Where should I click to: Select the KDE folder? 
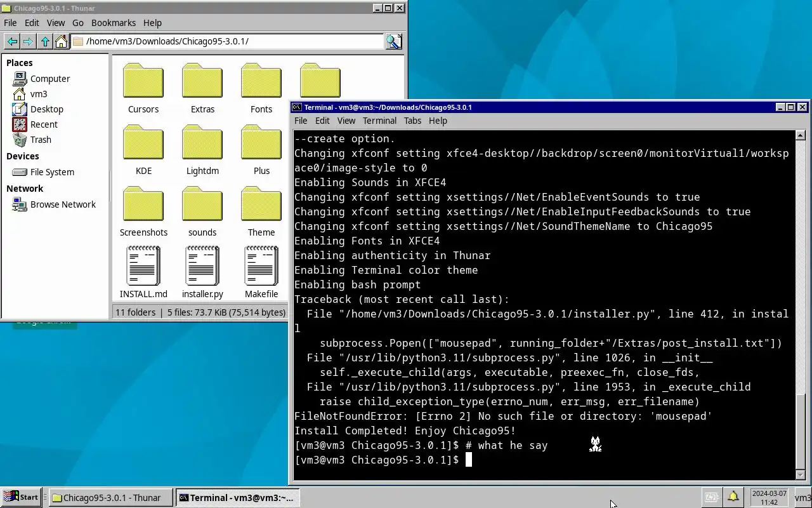[x=143, y=150]
